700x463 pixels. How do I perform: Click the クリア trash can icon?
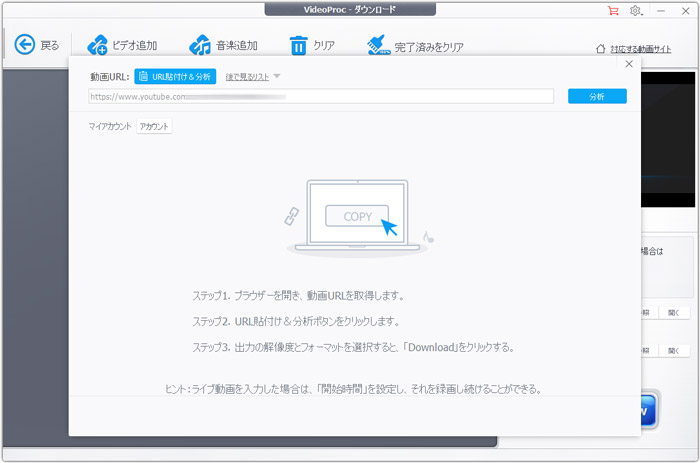point(298,45)
